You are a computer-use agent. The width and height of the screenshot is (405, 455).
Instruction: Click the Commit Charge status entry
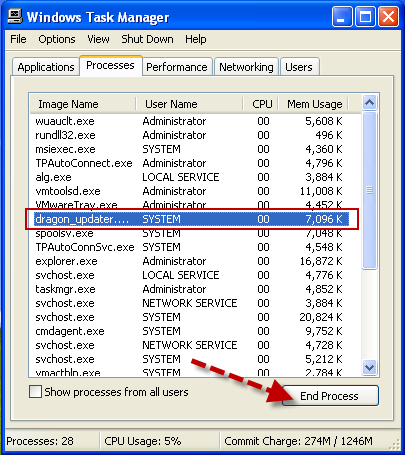click(298, 441)
